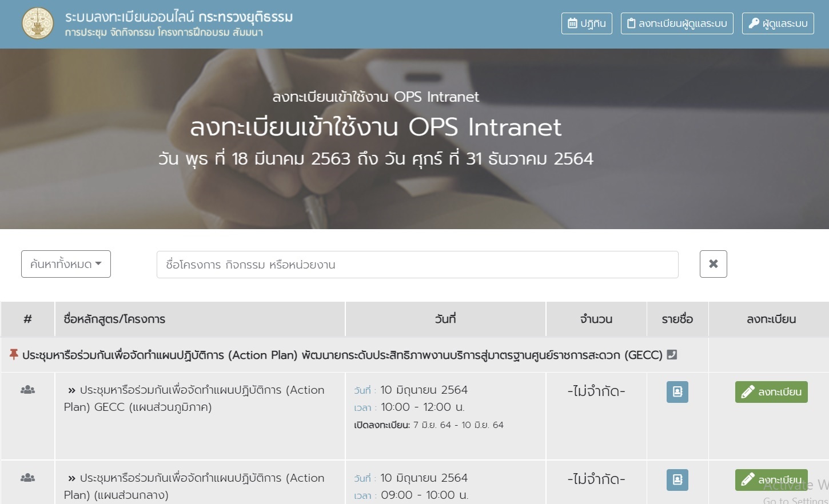Click group participants icon in second course row

click(x=27, y=478)
